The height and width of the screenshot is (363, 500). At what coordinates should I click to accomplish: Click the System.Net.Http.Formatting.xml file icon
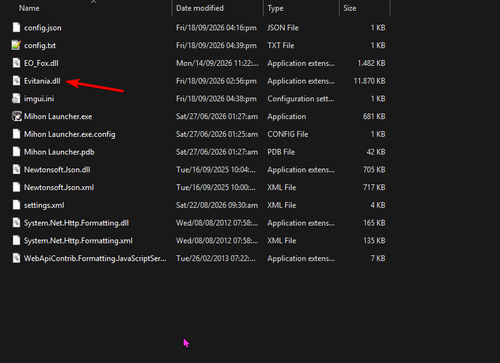pos(16,240)
